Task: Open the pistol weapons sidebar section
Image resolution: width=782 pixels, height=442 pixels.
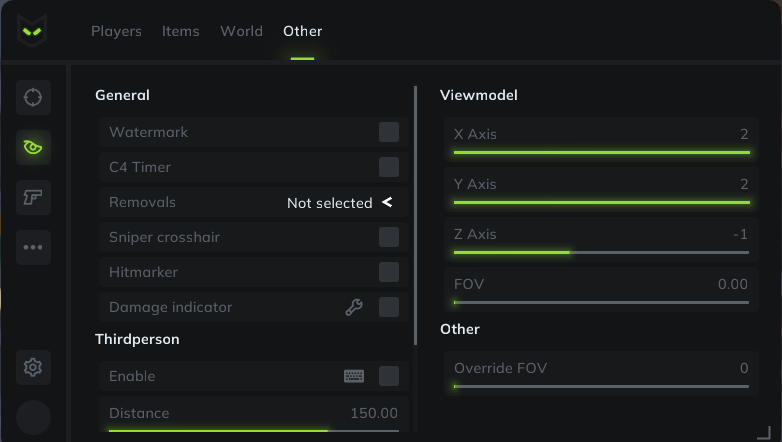Action: [x=33, y=197]
